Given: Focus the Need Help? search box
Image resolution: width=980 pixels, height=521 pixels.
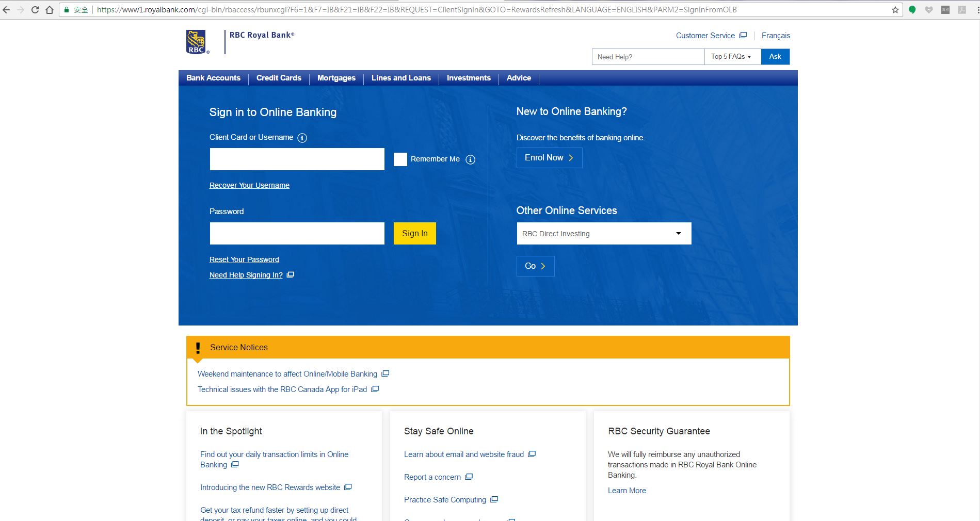Looking at the screenshot, I should (648, 57).
